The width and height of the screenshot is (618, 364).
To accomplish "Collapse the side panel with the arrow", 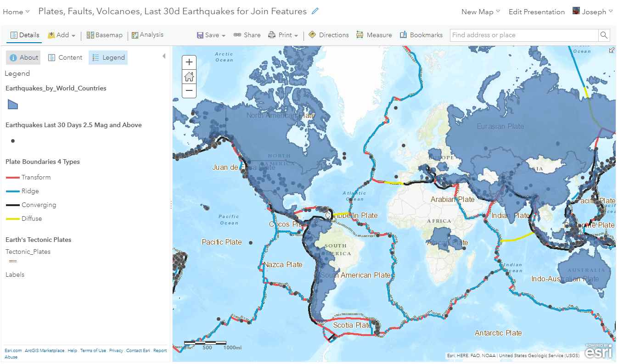I will [164, 56].
